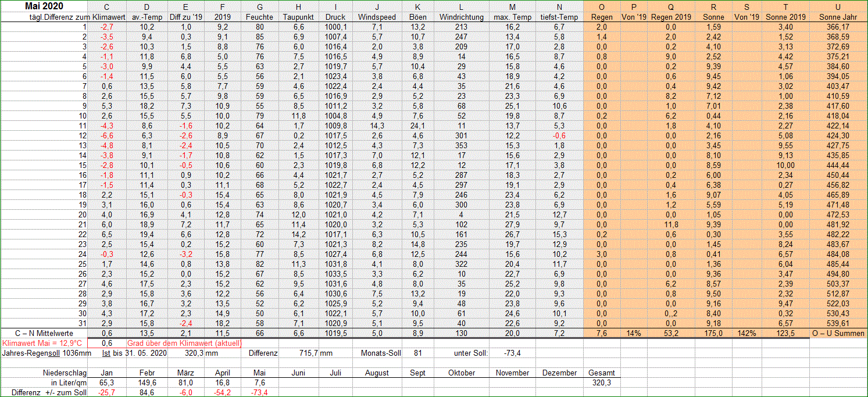Click wind direction value 213
The height and width of the screenshot is (397, 868).
coord(462,27)
